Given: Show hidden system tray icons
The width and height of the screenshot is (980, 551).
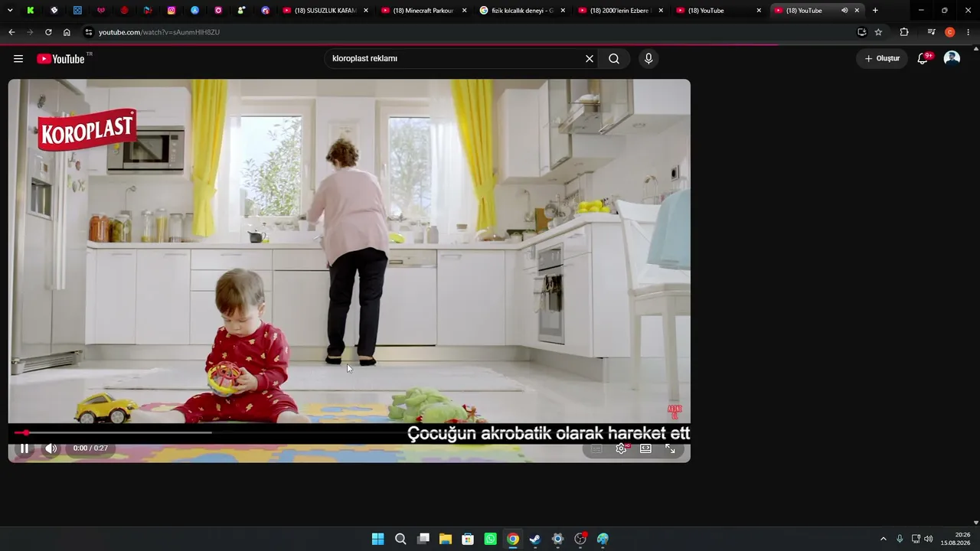Looking at the screenshot, I should [x=883, y=539].
